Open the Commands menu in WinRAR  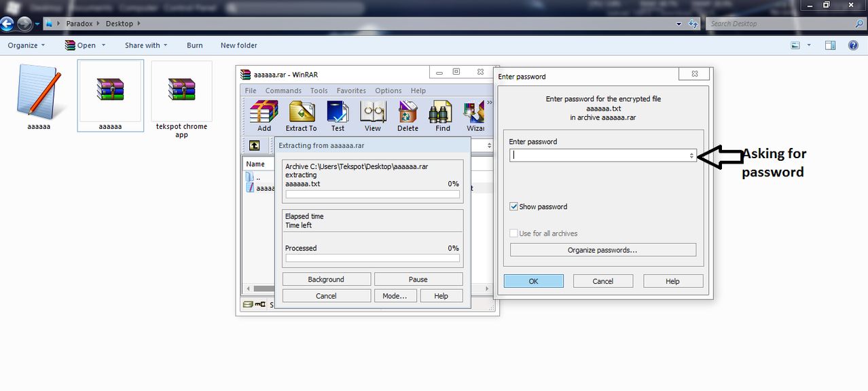coord(283,90)
